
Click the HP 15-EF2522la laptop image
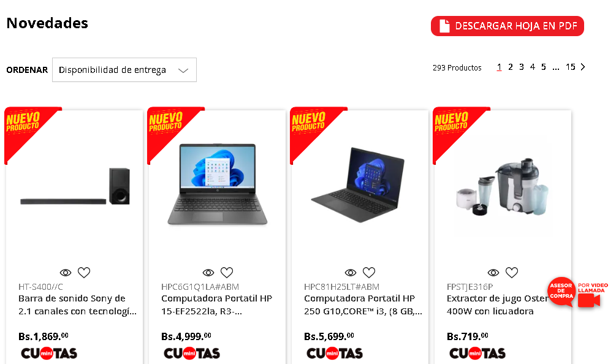(x=217, y=184)
